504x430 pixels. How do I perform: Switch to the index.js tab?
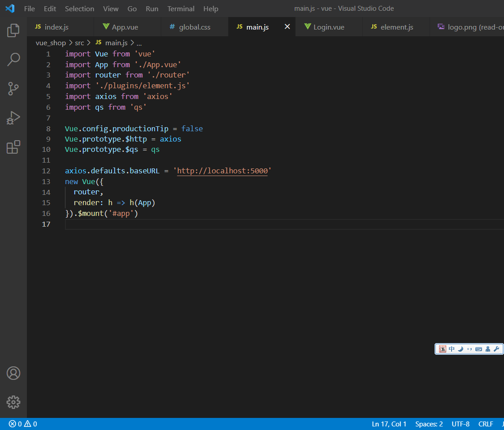60,27
